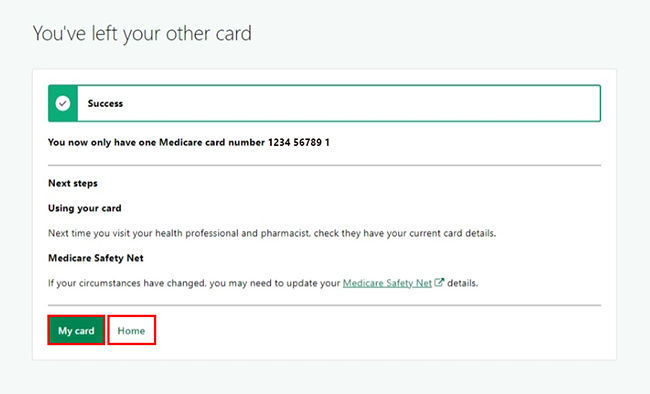Click the divider line above Next steps
650x394 pixels.
tap(325, 165)
